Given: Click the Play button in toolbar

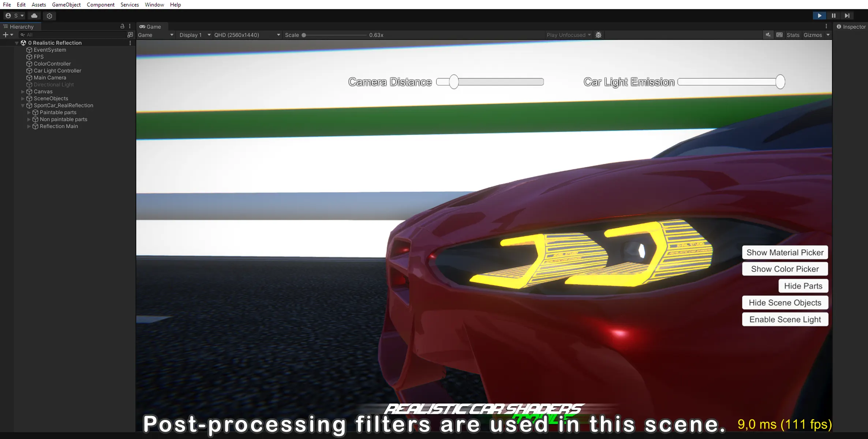Looking at the screenshot, I should (x=819, y=16).
